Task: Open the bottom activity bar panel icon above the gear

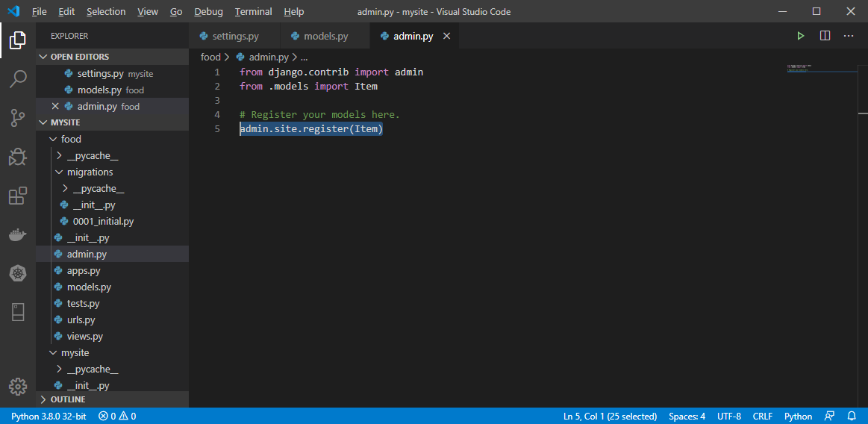Action: click(x=18, y=311)
